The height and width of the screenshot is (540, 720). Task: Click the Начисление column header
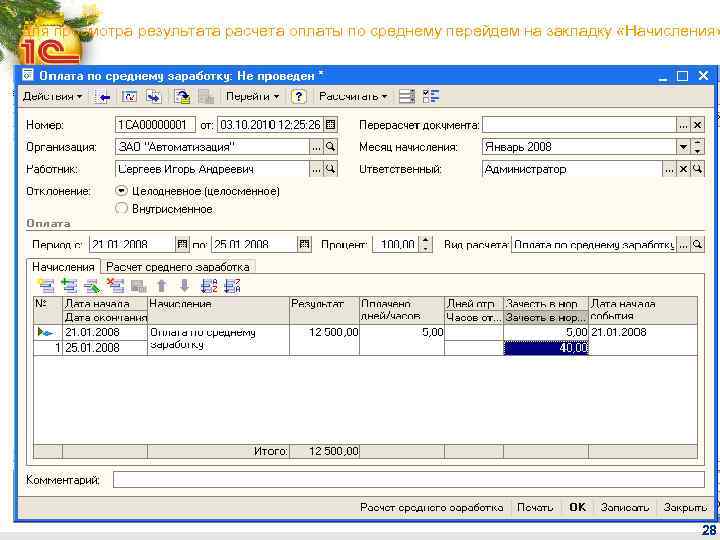tap(218, 310)
